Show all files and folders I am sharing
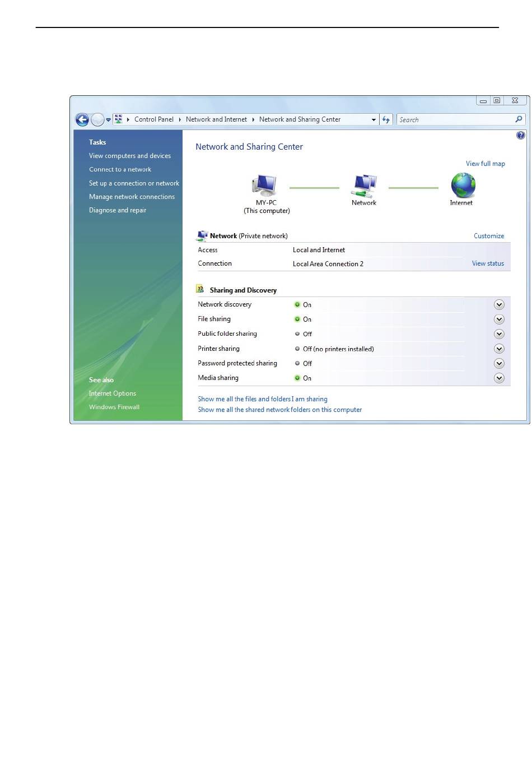The width and height of the screenshot is (532, 774). 263,399
